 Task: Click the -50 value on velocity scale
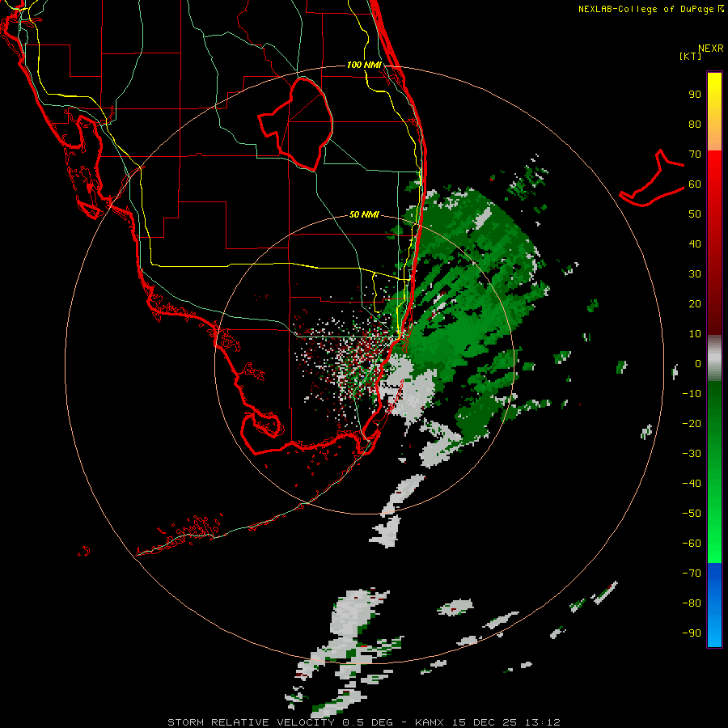pos(692,513)
